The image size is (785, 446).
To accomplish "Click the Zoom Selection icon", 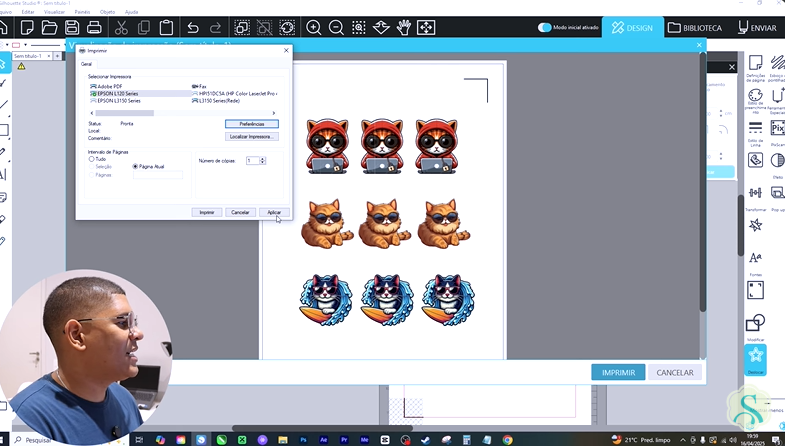I will point(358,28).
